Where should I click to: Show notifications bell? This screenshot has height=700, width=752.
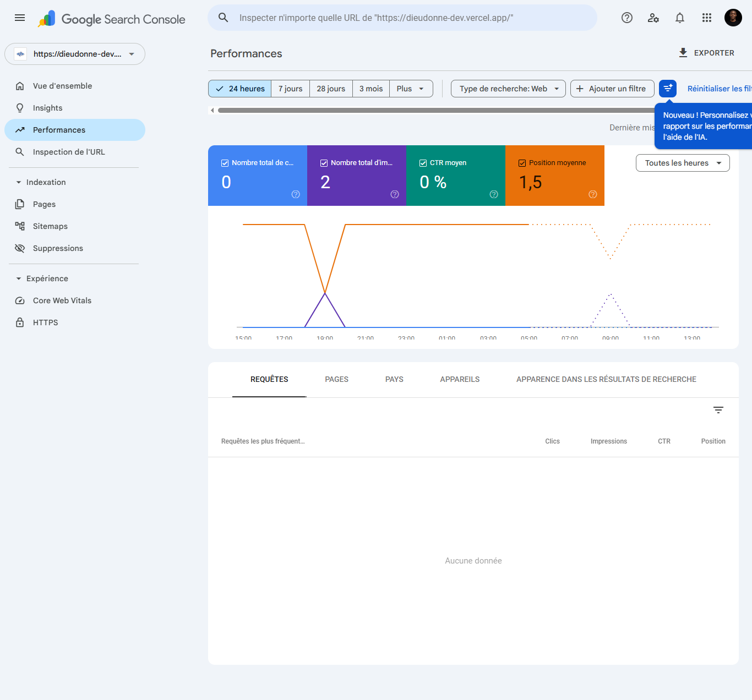[x=680, y=18]
